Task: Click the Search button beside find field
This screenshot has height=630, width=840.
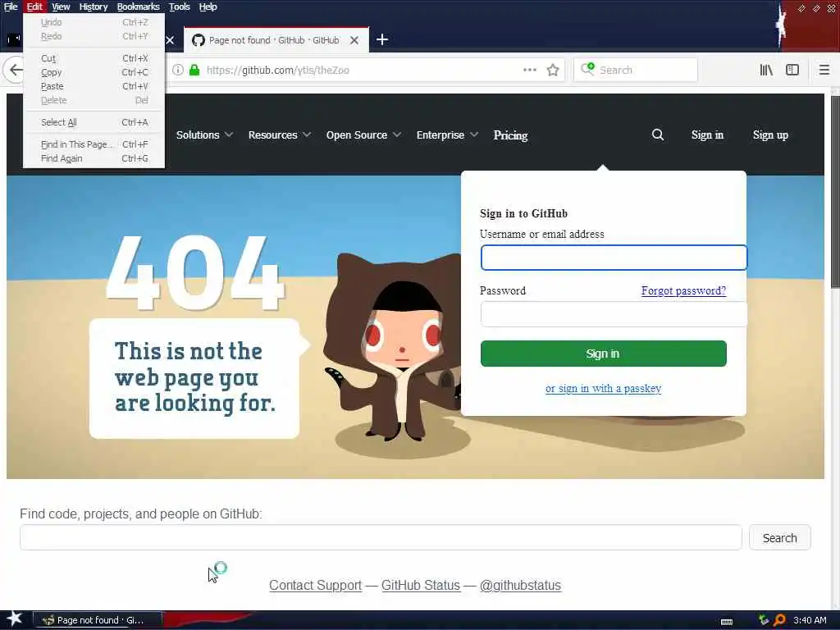Action: click(779, 537)
